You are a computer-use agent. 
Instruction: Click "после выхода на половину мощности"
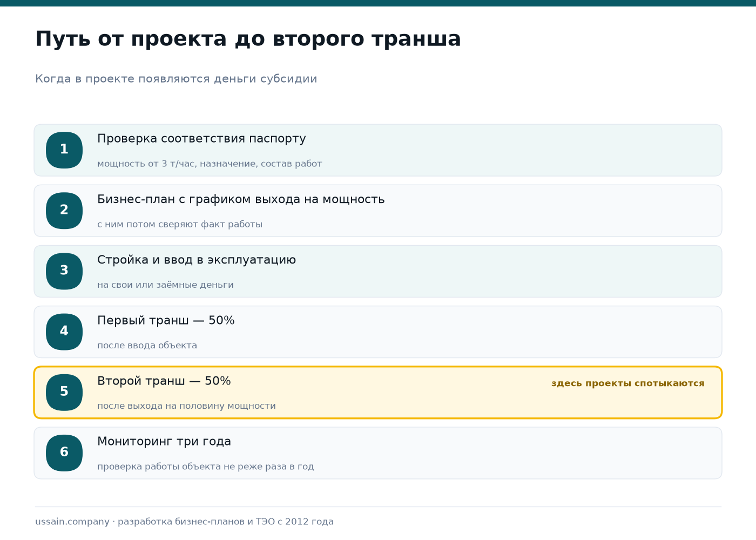tap(186, 406)
